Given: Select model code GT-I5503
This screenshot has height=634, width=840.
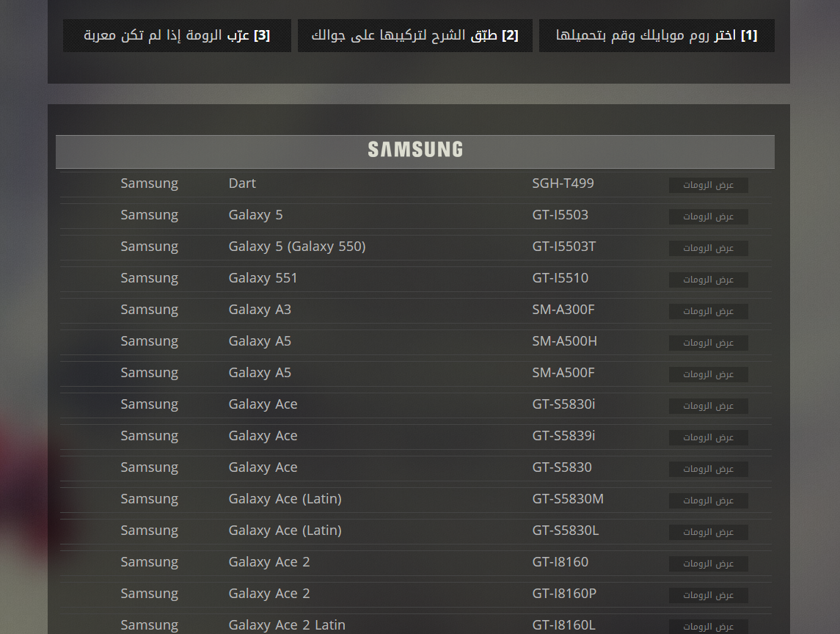Looking at the screenshot, I should point(560,215).
